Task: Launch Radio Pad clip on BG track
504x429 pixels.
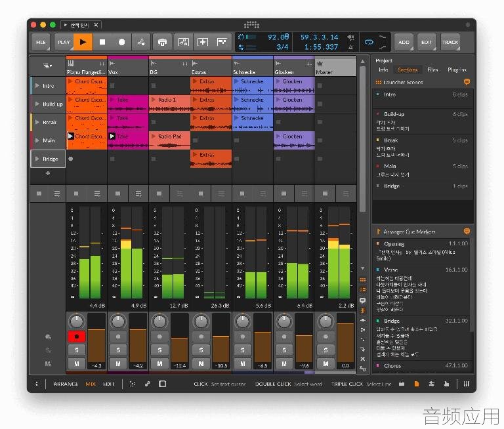Action: tap(154, 136)
